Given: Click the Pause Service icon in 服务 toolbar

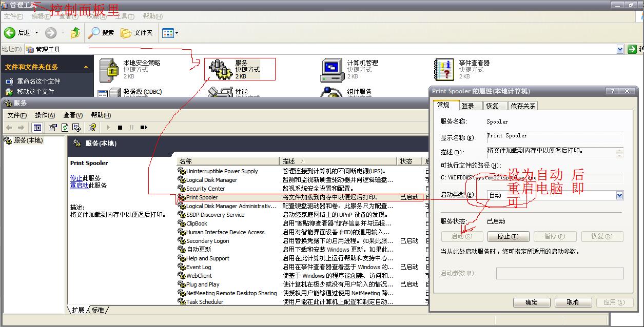Looking at the screenshot, I should [x=132, y=128].
